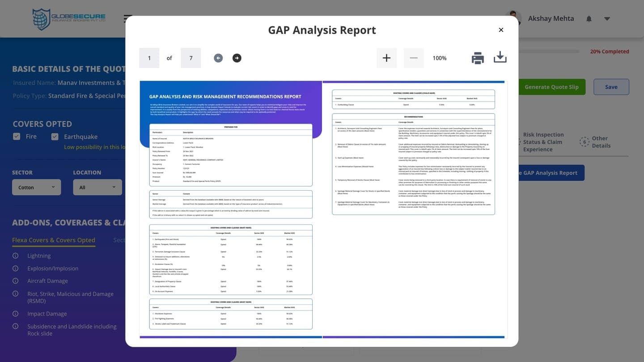
Task: Download the GAP Analysis Report
Action: coord(500,58)
